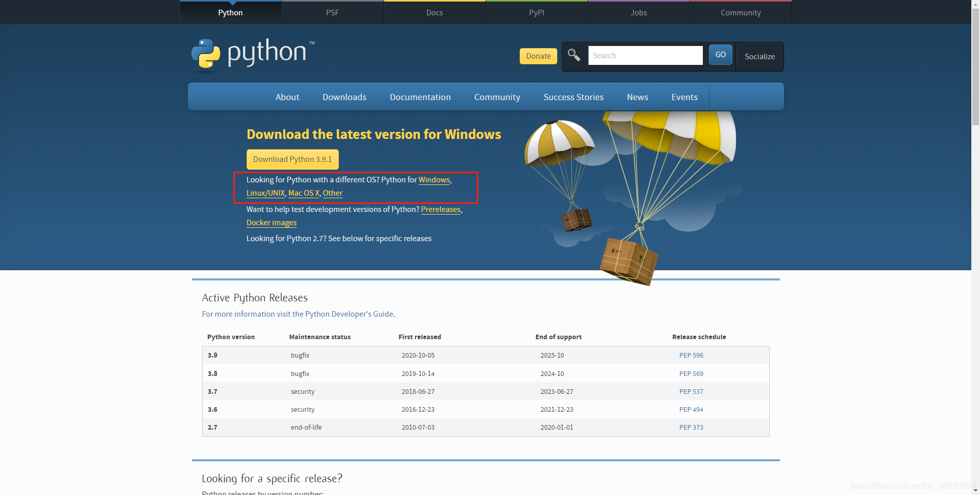Viewport: 980px width, 495px height.
Task: Open the Docker images link
Action: point(271,222)
